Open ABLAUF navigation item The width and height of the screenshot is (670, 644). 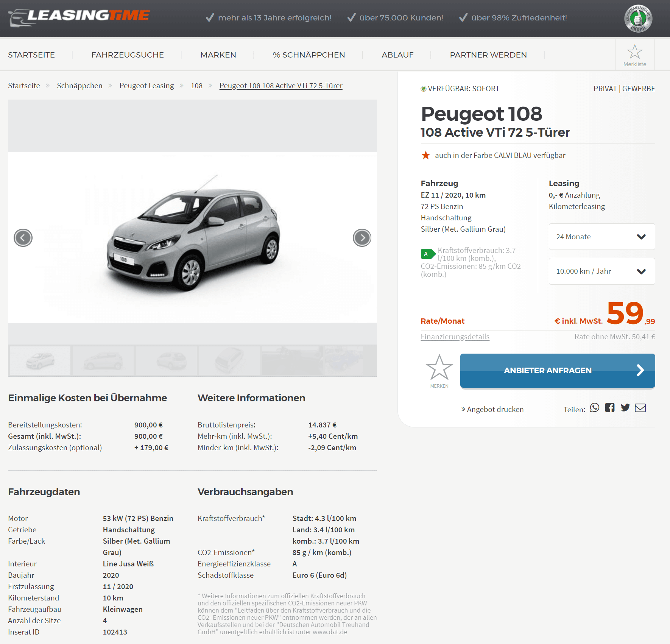397,55
